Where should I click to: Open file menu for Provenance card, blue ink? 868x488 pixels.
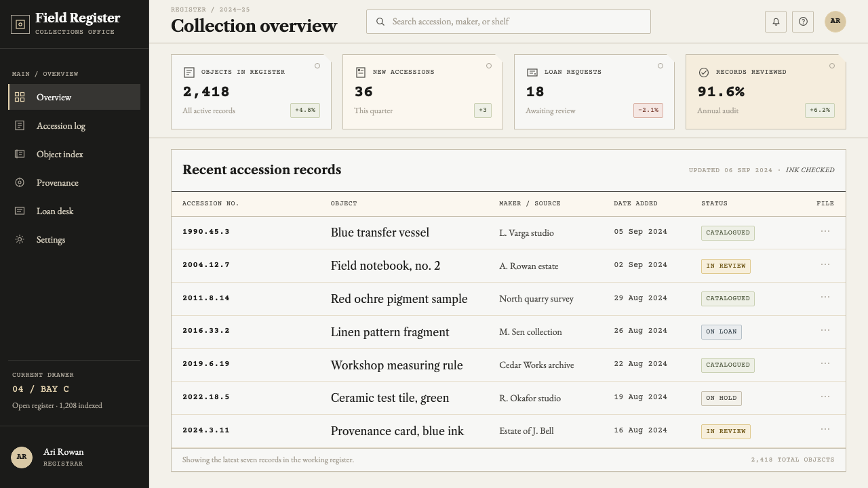click(825, 429)
